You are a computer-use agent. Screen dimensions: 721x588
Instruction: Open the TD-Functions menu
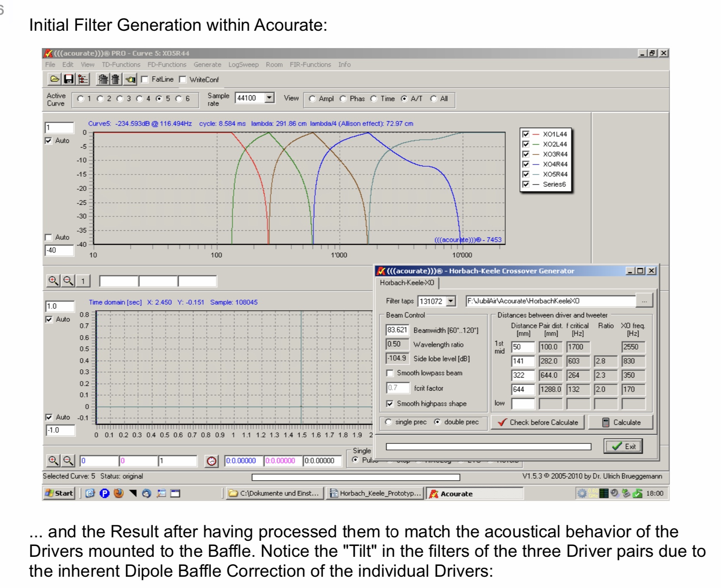click(121, 65)
